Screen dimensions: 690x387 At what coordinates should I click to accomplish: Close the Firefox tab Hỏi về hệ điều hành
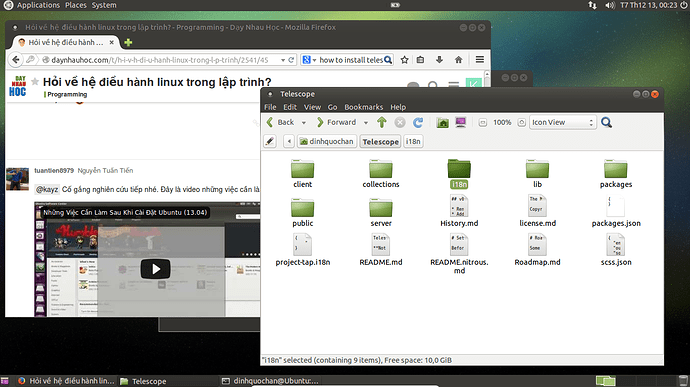[112, 42]
